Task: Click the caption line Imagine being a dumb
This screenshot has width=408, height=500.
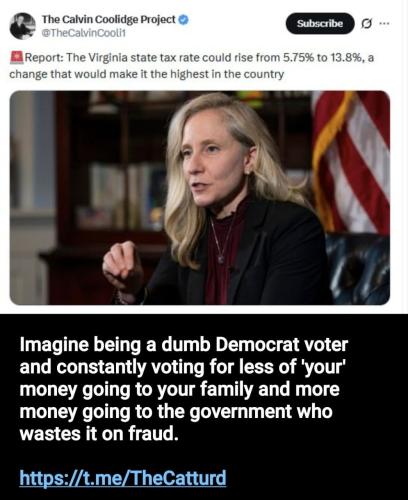Action: 184,345
